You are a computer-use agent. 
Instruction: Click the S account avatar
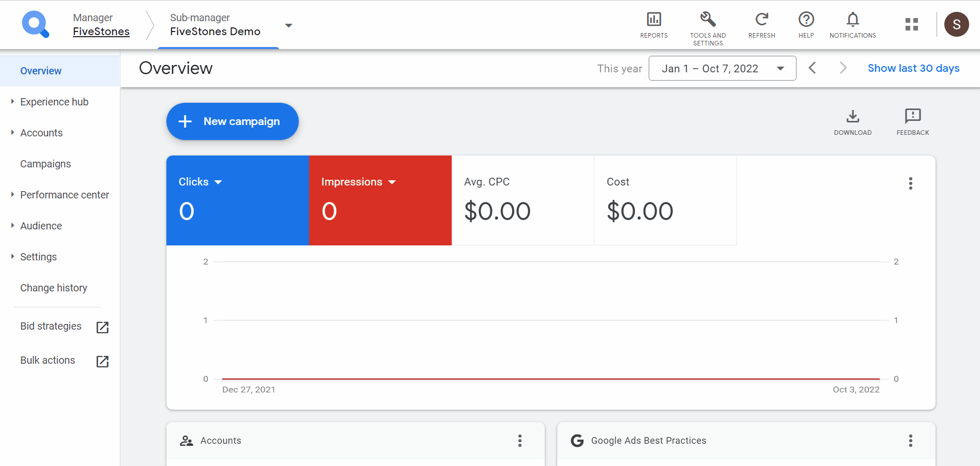click(x=957, y=24)
